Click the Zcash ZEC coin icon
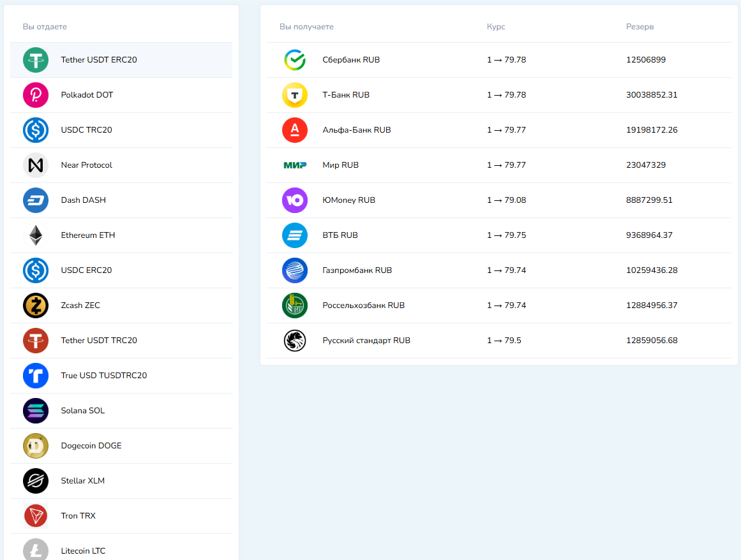The image size is (741, 560). coord(36,306)
